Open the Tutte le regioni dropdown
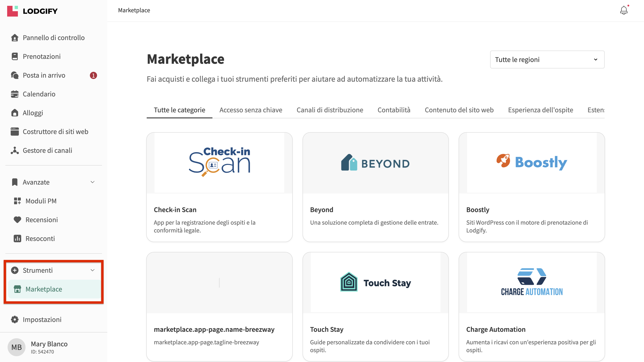Screen dimensions: 644x362 point(547,60)
